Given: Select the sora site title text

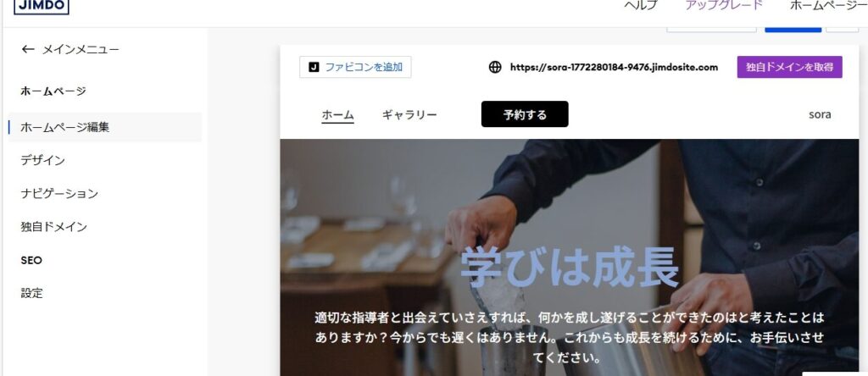Looking at the screenshot, I should (x=820, y=115).
